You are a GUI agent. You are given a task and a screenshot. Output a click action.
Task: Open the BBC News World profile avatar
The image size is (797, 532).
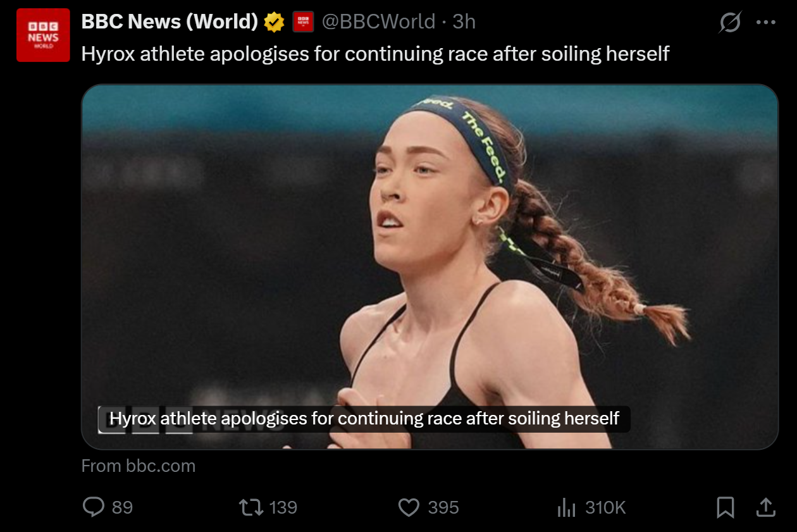[x=43, y=35]
